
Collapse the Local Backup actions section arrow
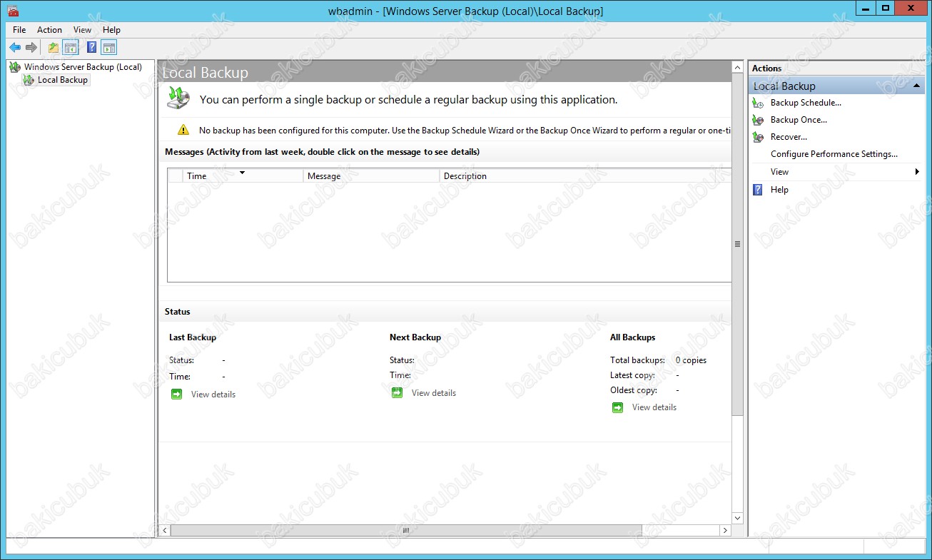[x=917, y=86]
